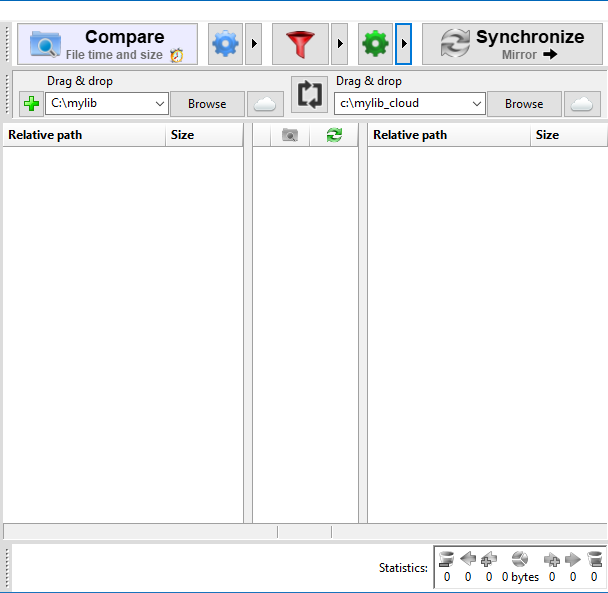Click left update arrow statistics icon

[x=468, y=559]
